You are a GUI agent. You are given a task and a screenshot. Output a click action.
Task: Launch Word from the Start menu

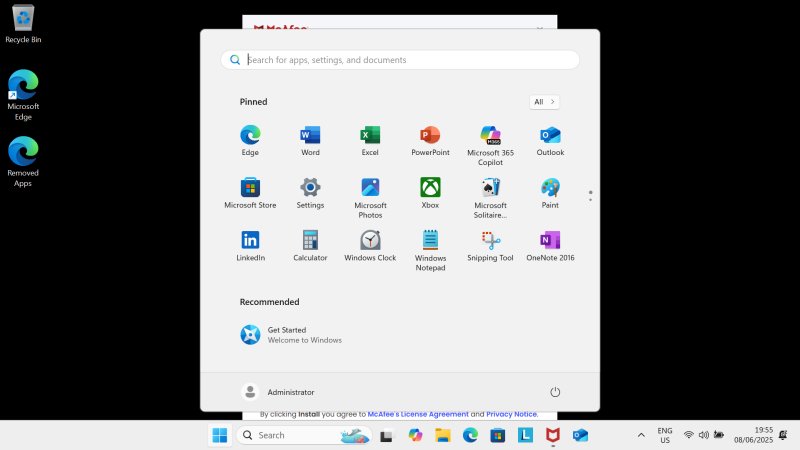(x=310, y=141)
